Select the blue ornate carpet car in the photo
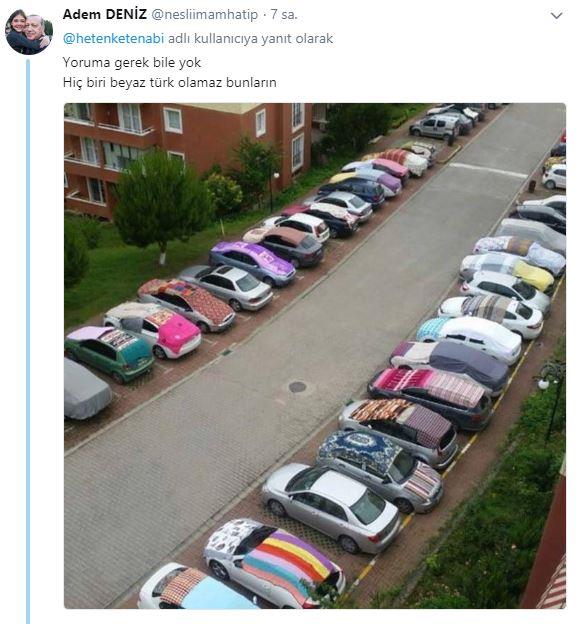The image size is (587, 624). coord(380,470)
